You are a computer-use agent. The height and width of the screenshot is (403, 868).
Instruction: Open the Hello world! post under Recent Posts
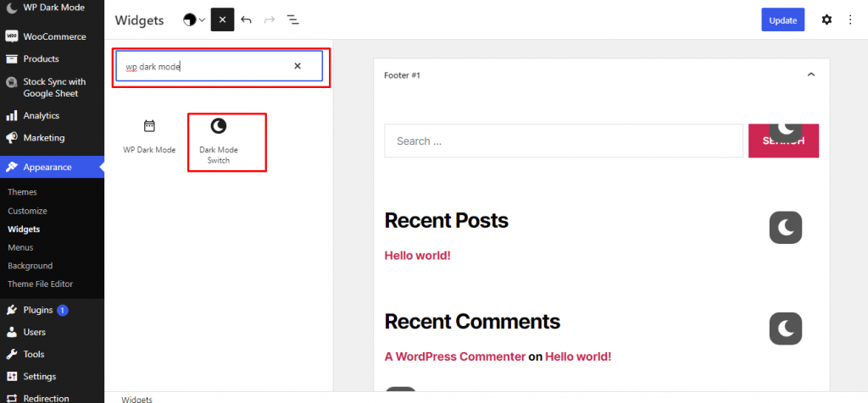417,256
